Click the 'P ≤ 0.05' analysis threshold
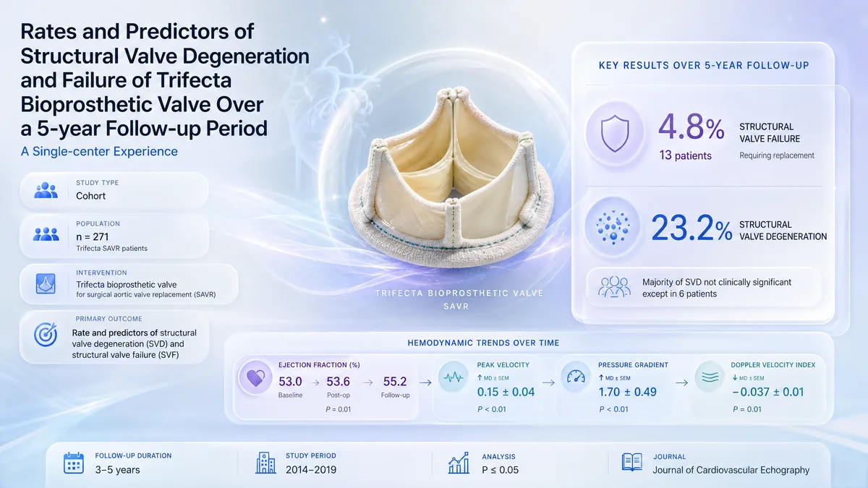This screenshot has height=488, width=868. [x=501, y=470]
